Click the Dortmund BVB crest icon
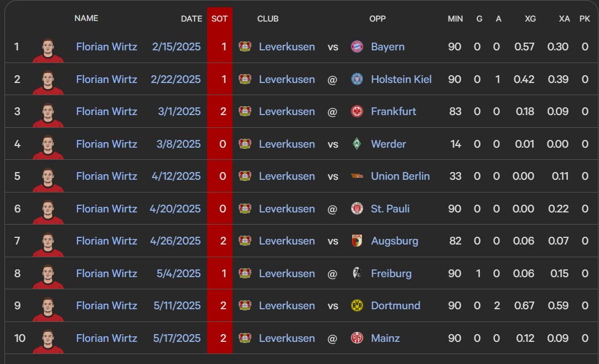 coord(357,305)
